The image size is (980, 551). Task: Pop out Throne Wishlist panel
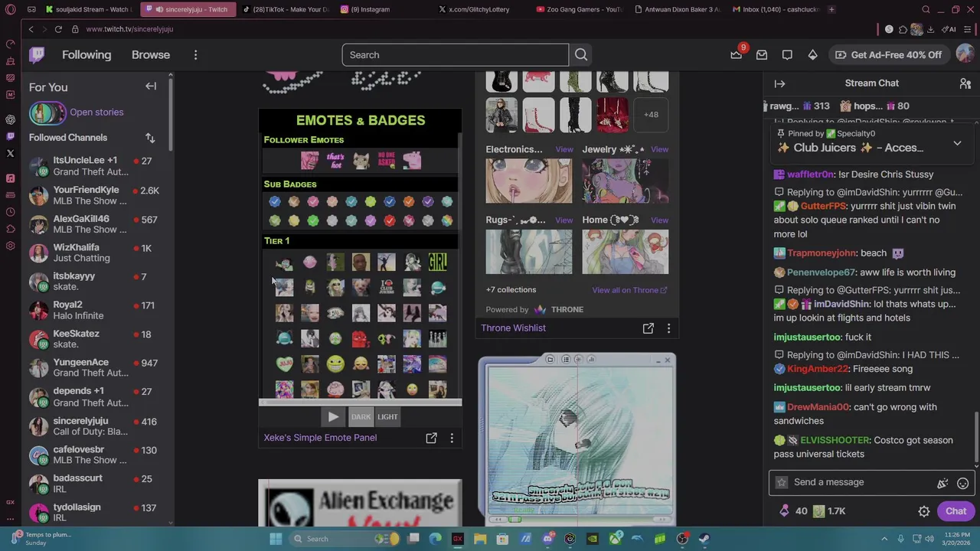click(x=648, y=328)
